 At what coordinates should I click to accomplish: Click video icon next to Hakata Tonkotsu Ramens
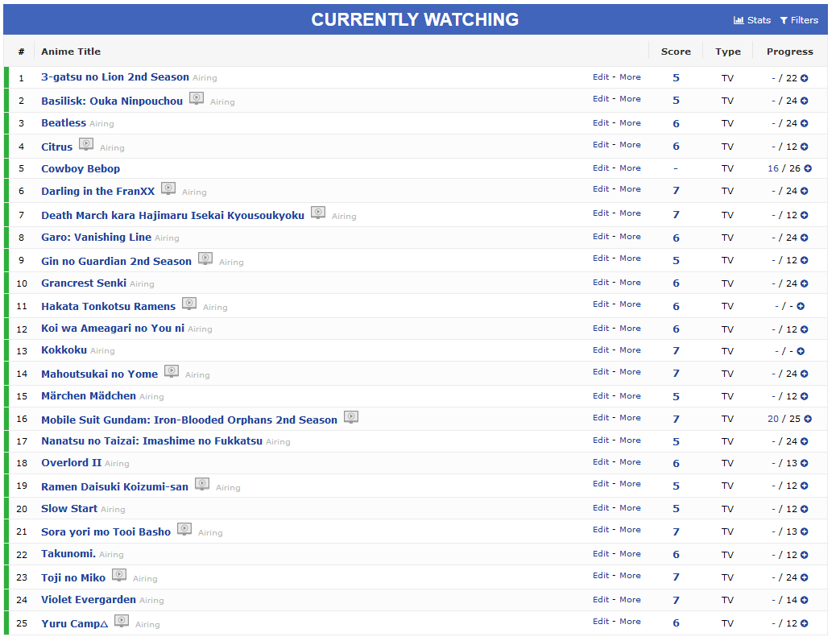tap(189, 304)
